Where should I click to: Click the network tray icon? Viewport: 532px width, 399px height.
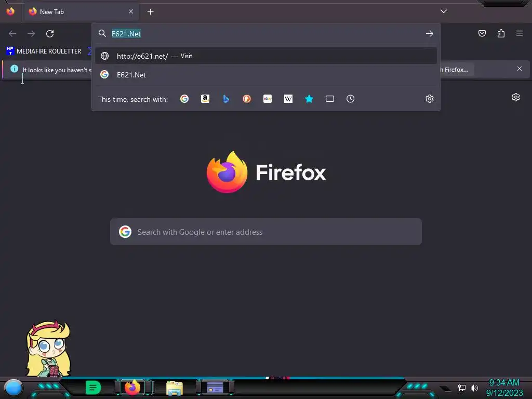click(461, 388)
